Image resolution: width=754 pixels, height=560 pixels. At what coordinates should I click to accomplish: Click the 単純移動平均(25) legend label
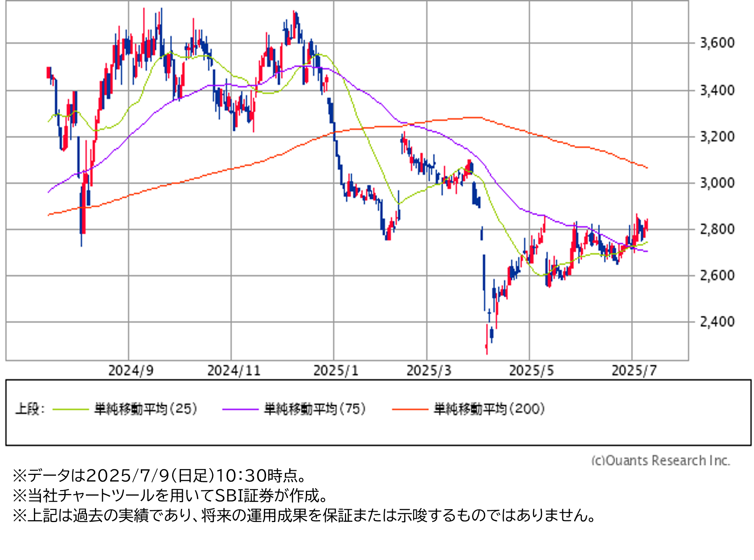pyautogui.click(x=146, y=409)
